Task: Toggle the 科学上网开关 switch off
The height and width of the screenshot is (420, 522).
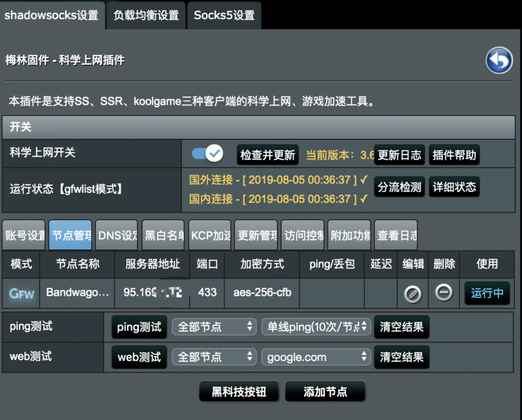Action: pyautogui.click(x=208, y=153)
